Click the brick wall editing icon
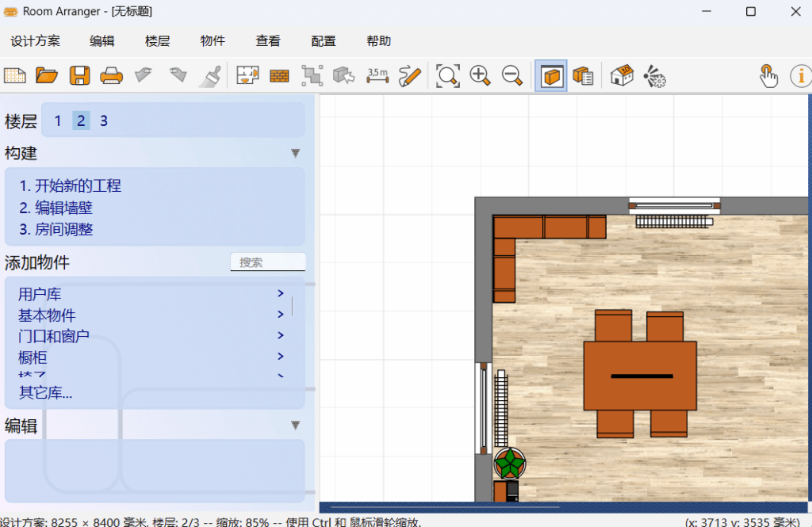This screenshot has height=527, width=812. click(280, 75)
